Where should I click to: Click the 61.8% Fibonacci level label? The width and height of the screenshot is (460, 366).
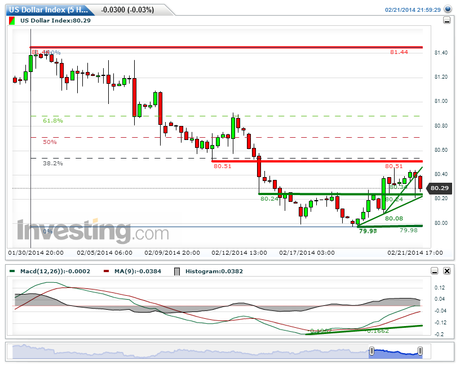[x=53, y=121]
